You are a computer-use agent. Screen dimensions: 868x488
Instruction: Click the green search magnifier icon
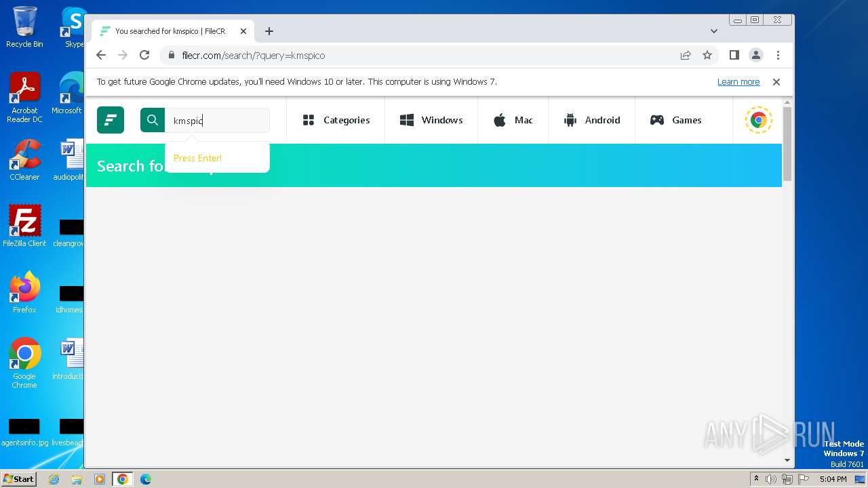pyautogui.click(x=153, y=120)
